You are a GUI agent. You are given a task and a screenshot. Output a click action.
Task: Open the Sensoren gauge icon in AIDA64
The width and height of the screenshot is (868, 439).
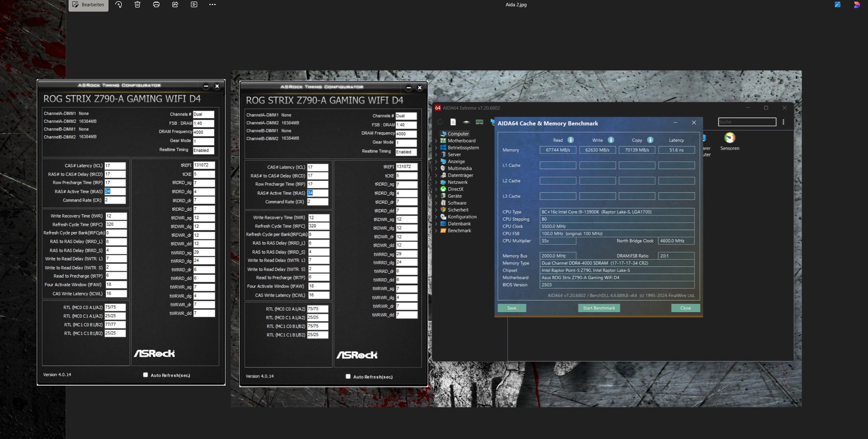click(730, 138)
